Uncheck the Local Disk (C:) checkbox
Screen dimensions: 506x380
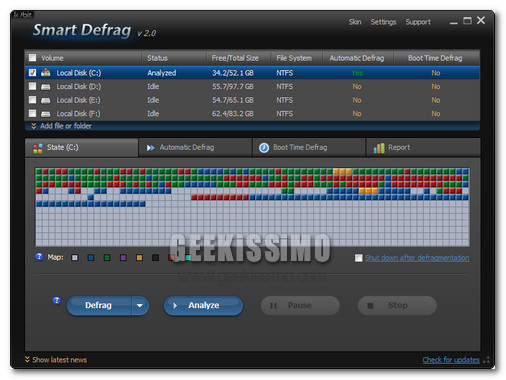[32, 72]
